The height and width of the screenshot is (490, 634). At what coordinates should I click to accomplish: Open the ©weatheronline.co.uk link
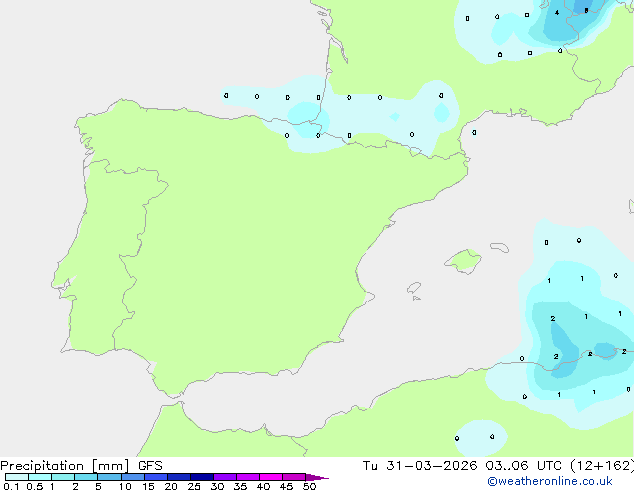click(550, 481)
